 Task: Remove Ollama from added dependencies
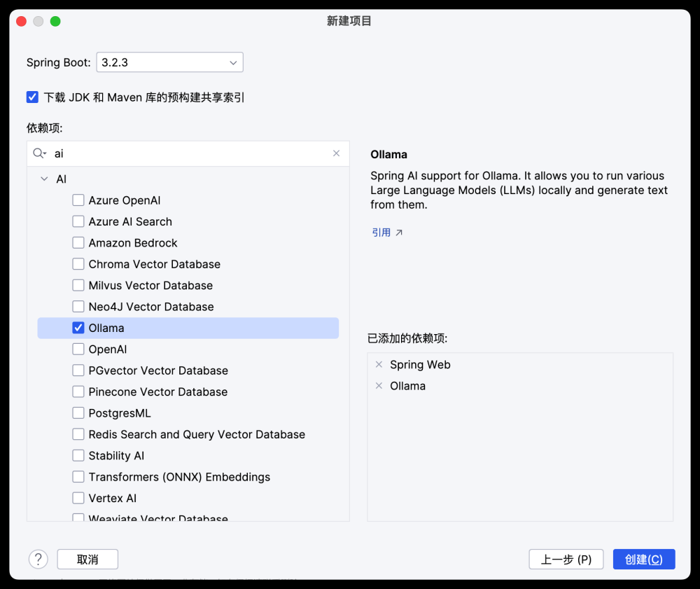(x=379, y=386)
